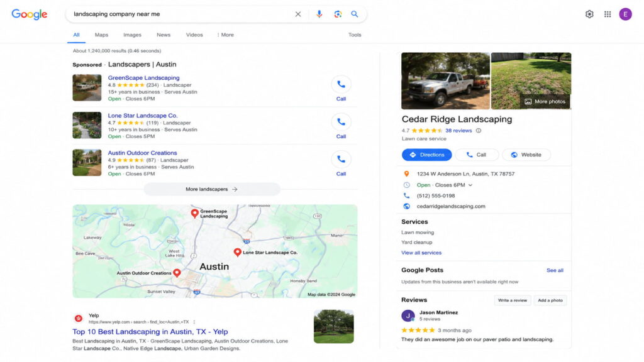Call Lone Star Landscape Co. phone icon
This screenshot has width=644, height=362.
click(x=341, y=122)
